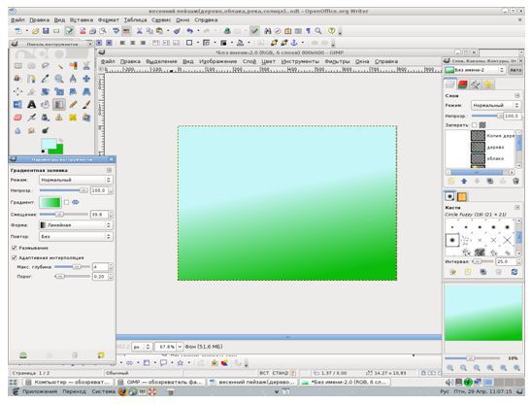Select the Paintbrush tool
Screen dimensions: 532x405
86,105
